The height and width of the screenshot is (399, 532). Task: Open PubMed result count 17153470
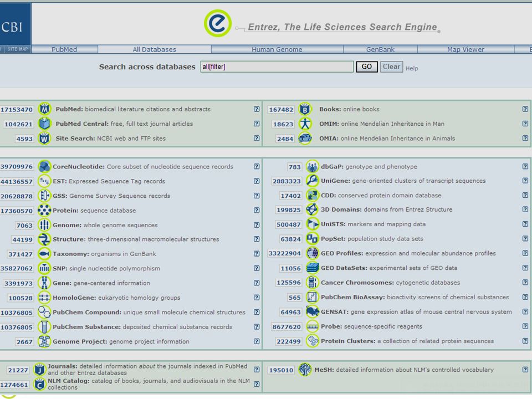(16, 110)
